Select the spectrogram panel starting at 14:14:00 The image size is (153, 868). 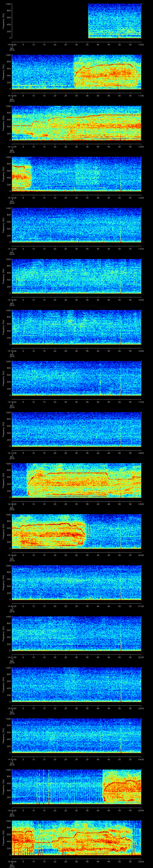(77, 276)
